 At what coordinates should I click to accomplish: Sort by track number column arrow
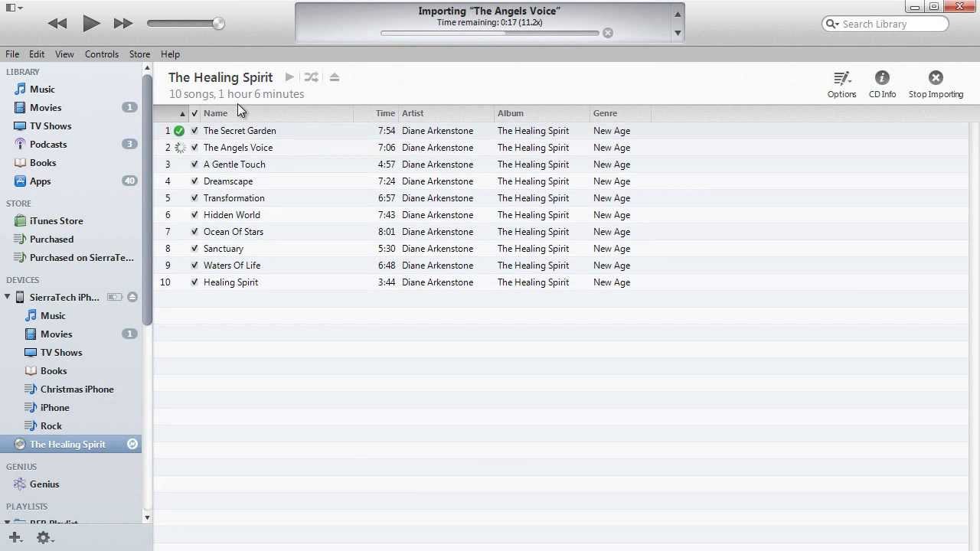(x=182, y=113)
